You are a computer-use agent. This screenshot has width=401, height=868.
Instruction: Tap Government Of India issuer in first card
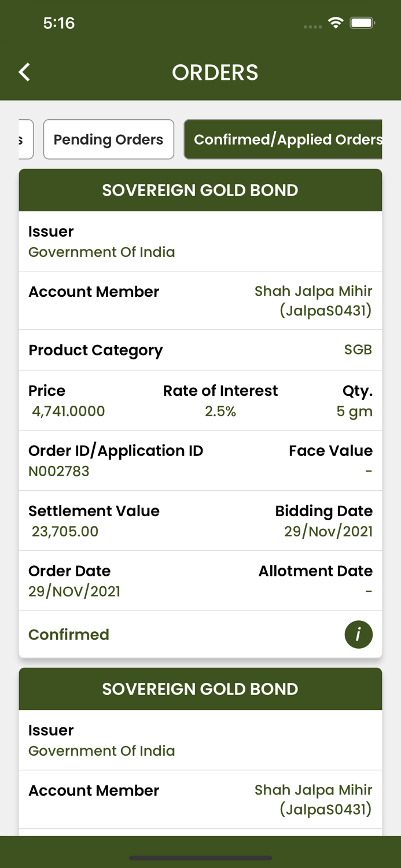pyautogui.click(x=102, y=252)
